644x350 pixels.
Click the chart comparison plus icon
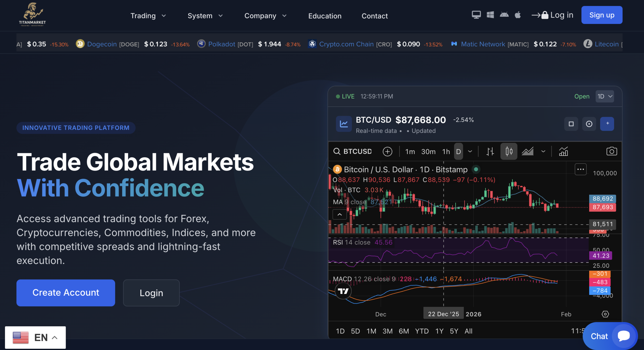tap(387, 151)
